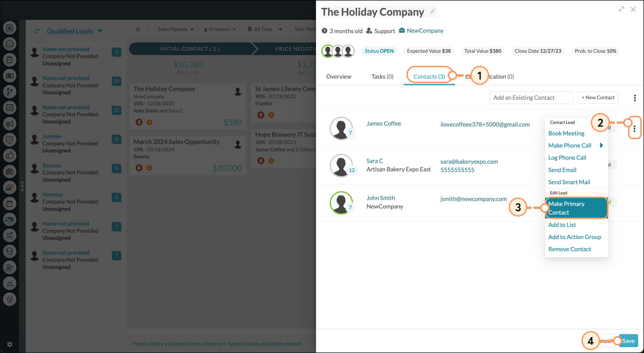Viewport: 644px width, 353px height.
Task: Switch to the Tasks (0) tab
Action: [x=382, y=77]
